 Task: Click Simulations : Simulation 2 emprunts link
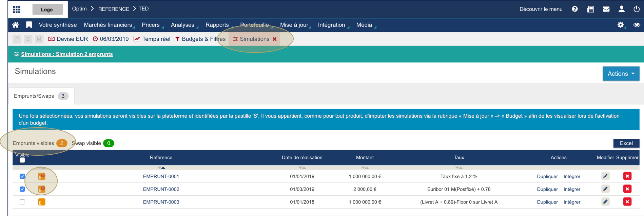pyautogui.click(x=67, y=54)
